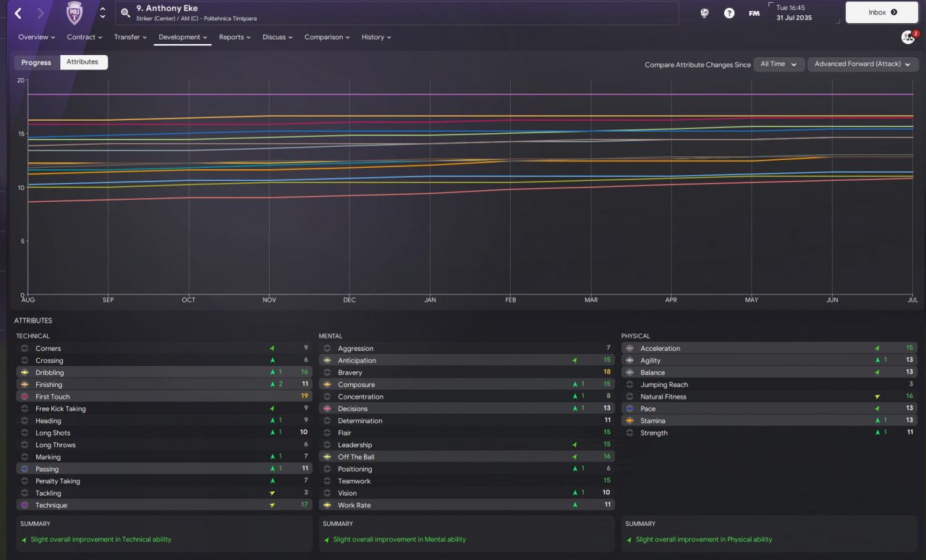
Task: Click the Determination circle icon
Action: click(x=327, y=421)
